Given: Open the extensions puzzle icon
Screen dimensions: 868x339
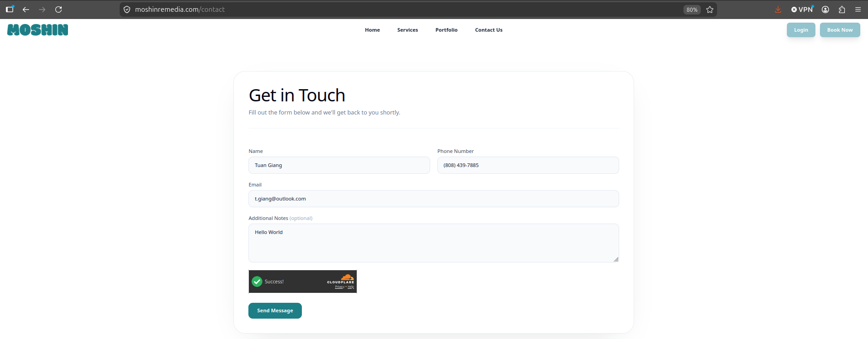Looking at the screenshot, I should tap(842, 10).
